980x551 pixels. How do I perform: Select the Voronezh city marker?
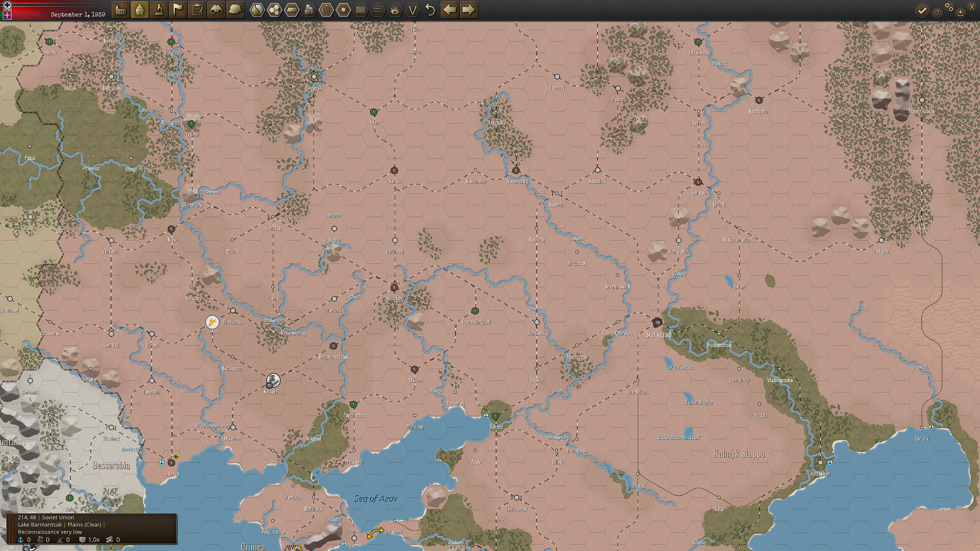point(516,170)
